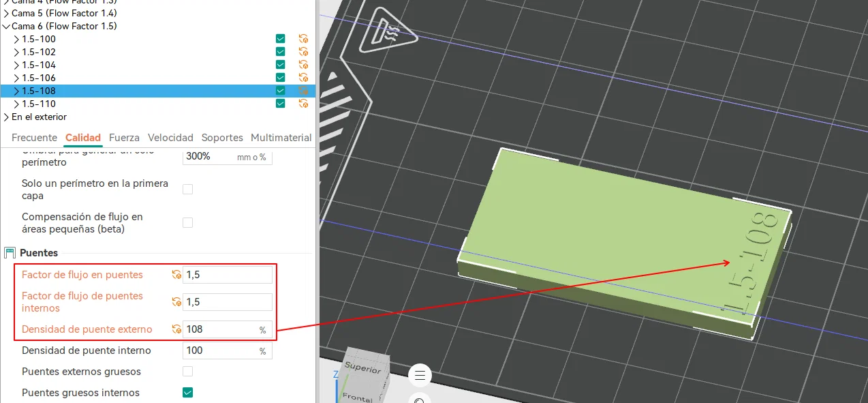Switch to the Frecuente tab
Screen dimensions: 868x403
pos(34,138)
